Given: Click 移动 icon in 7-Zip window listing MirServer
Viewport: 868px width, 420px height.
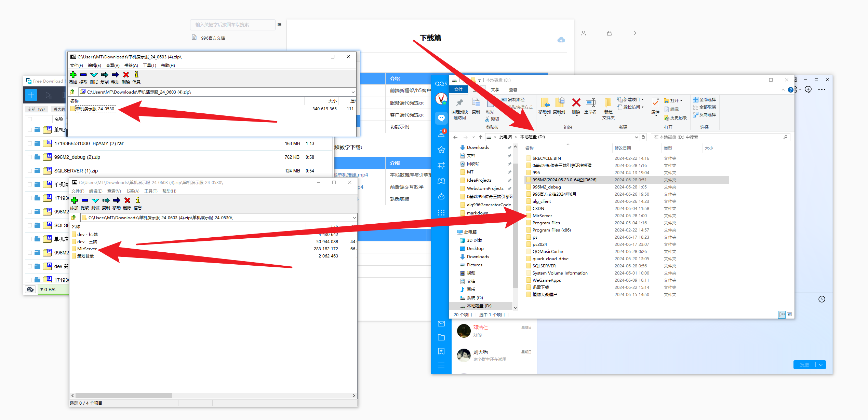Looking at the screenshot, I should tap(117, 200).
